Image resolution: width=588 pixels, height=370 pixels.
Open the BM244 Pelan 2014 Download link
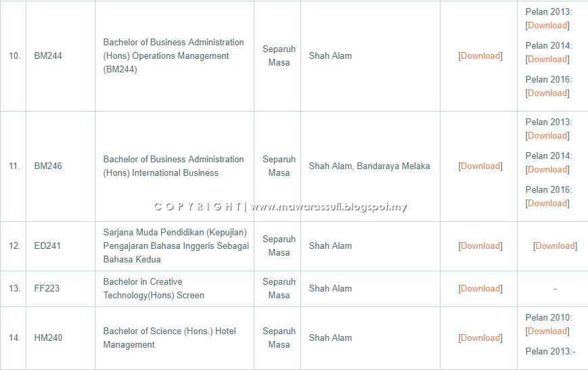click(x=547, y=60)
